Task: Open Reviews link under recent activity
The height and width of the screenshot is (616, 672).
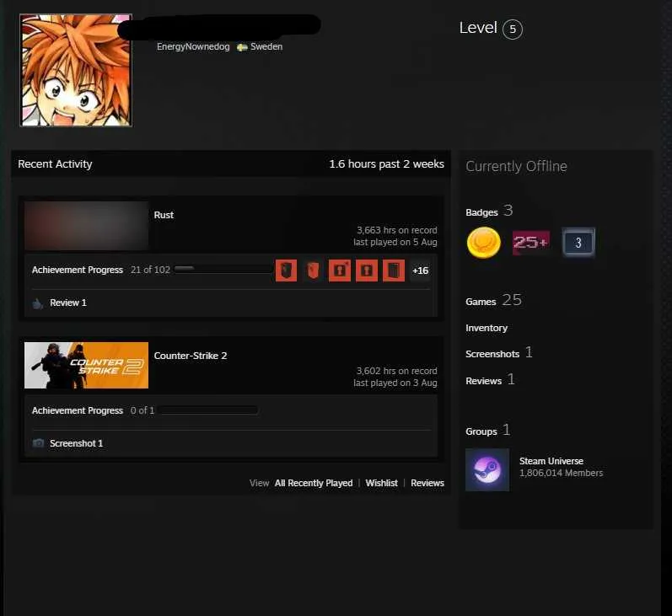Action: point(427,483)
